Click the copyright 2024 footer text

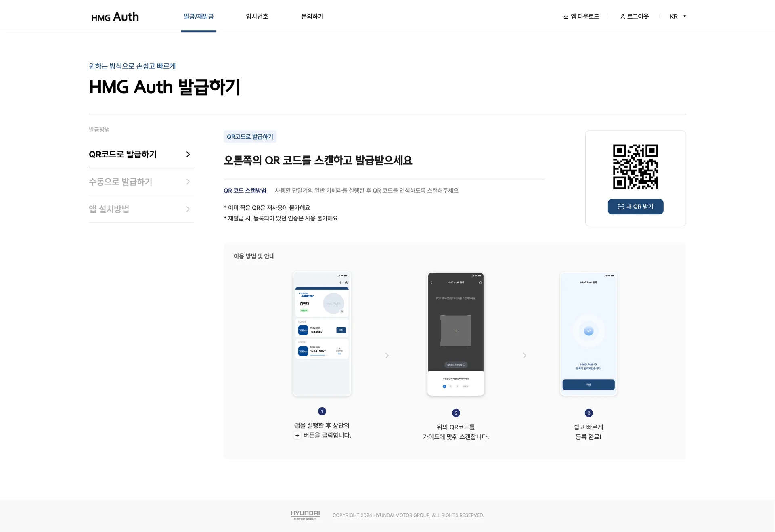coord(408,515)
